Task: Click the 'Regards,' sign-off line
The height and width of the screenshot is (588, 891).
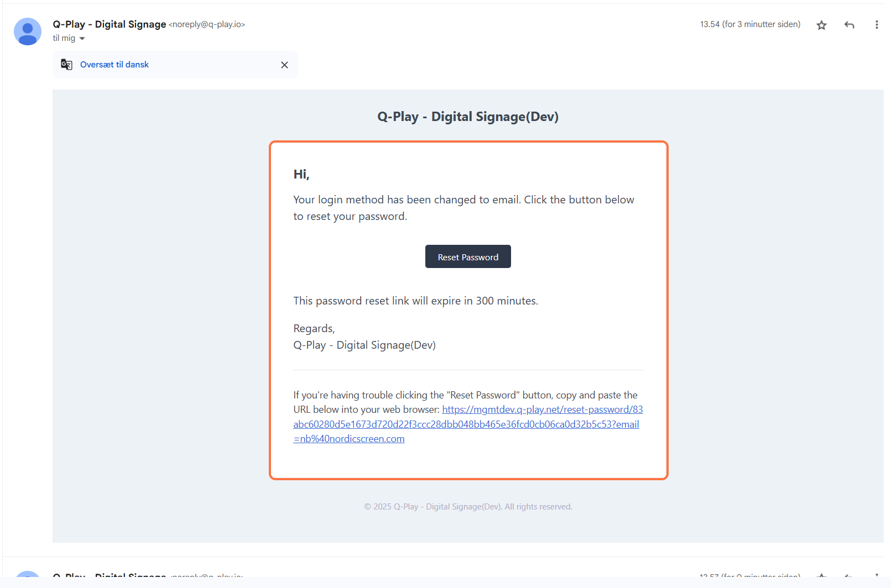Action: tap(314, 328)
